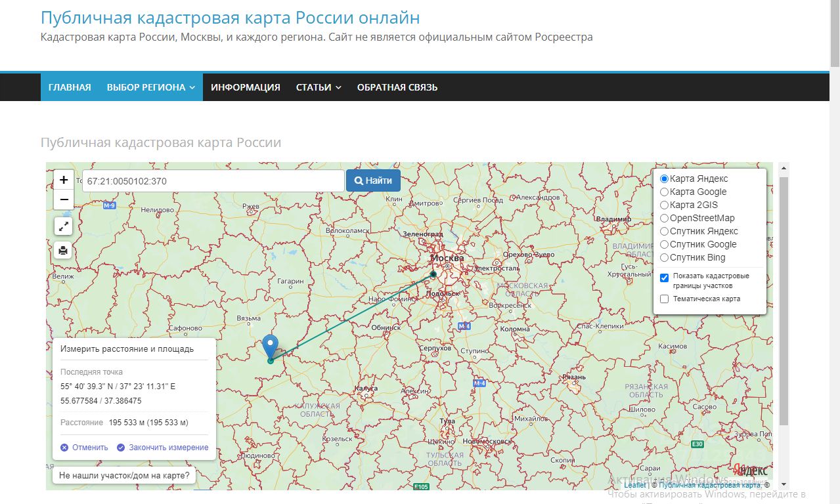Click Вязьма town label on map
840x504 pixels.
click(x=249, y=318)
